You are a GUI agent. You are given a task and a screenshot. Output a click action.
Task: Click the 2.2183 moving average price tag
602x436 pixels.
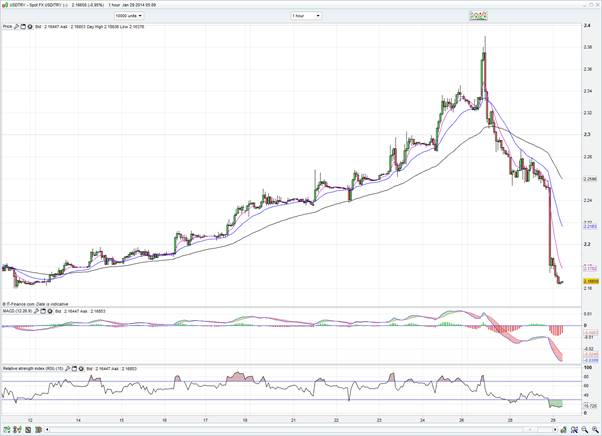[x=591, y=227]
